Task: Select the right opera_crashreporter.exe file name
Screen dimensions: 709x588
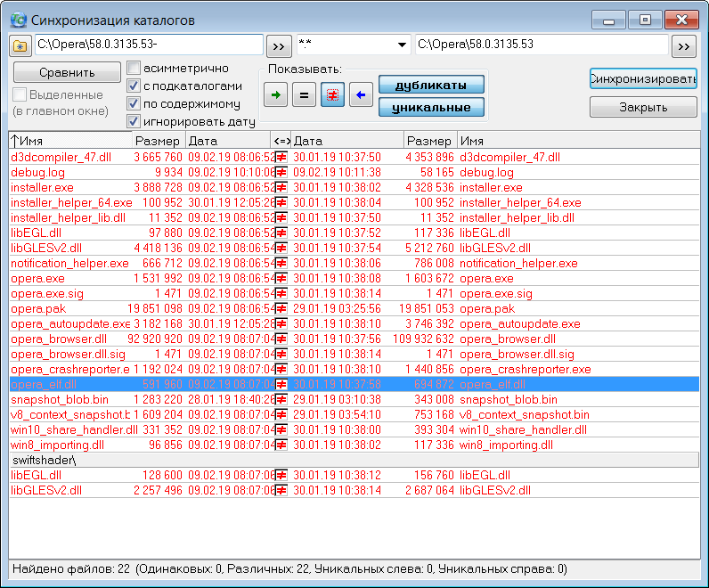Action: (526, 369)
